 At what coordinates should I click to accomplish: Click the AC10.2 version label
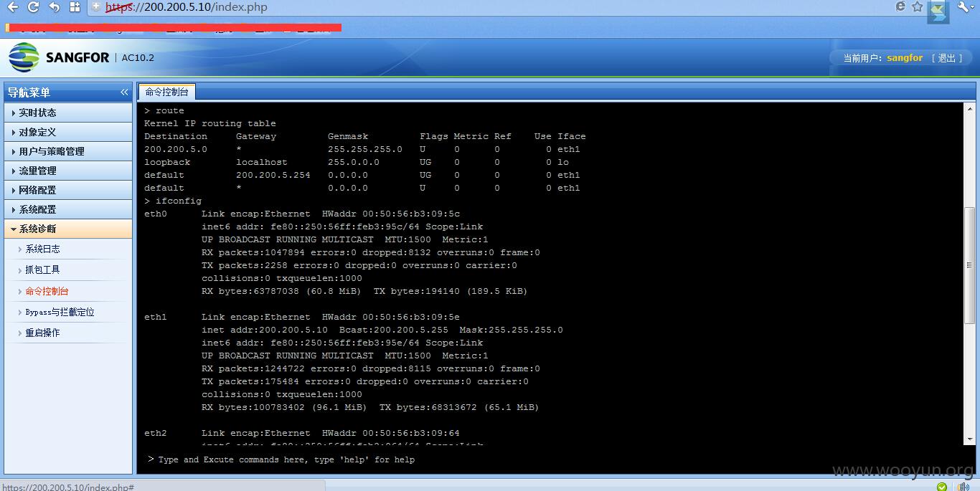[138, 58]
